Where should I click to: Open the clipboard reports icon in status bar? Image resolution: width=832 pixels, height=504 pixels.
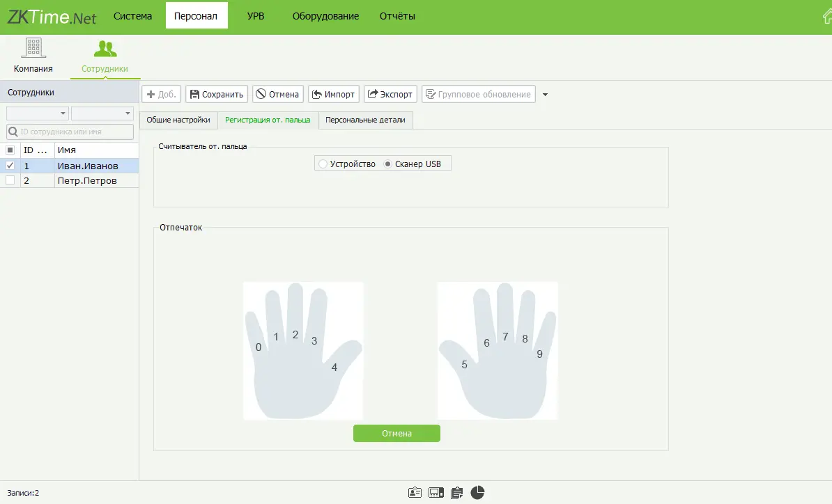pos(456,493)
